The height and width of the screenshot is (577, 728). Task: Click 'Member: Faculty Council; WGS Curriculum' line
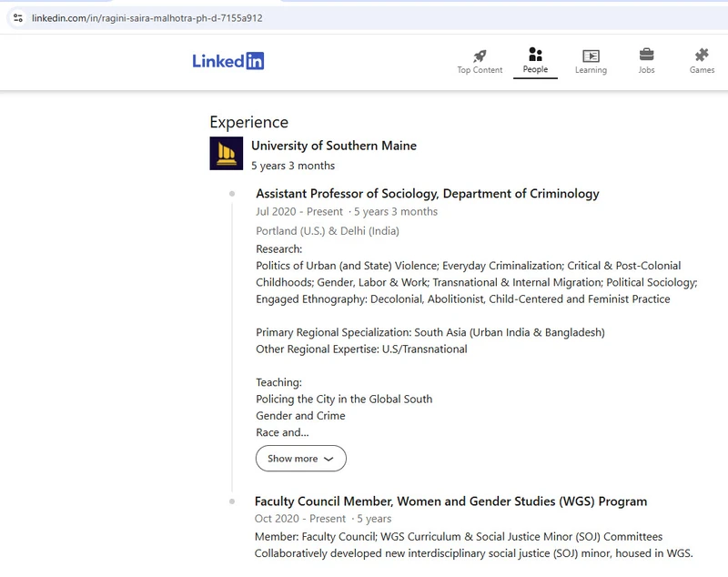pos(459,537)
